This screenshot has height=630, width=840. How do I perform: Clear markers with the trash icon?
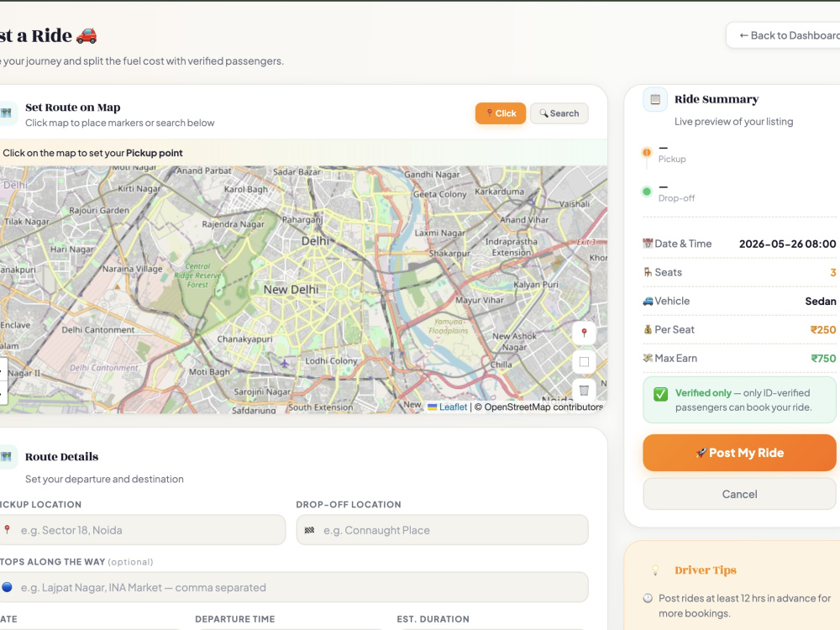click(x=584, y=391)
